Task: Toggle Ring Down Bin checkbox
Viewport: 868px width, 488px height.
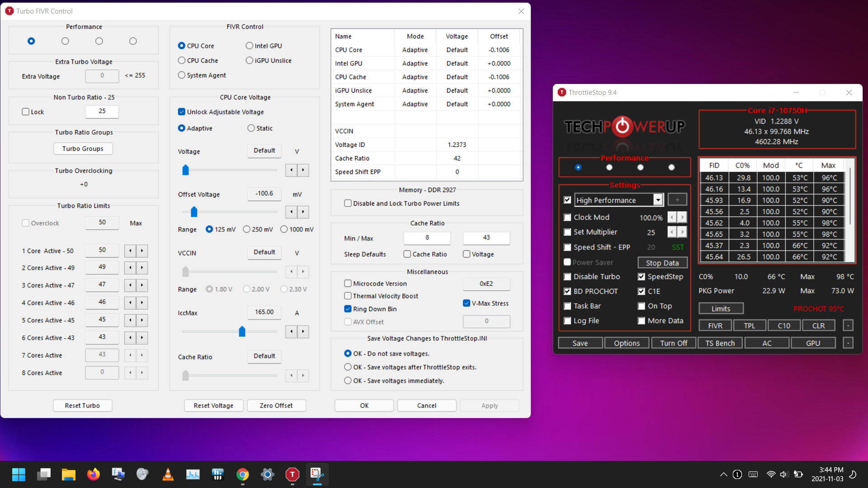Action: coord(348,309)
